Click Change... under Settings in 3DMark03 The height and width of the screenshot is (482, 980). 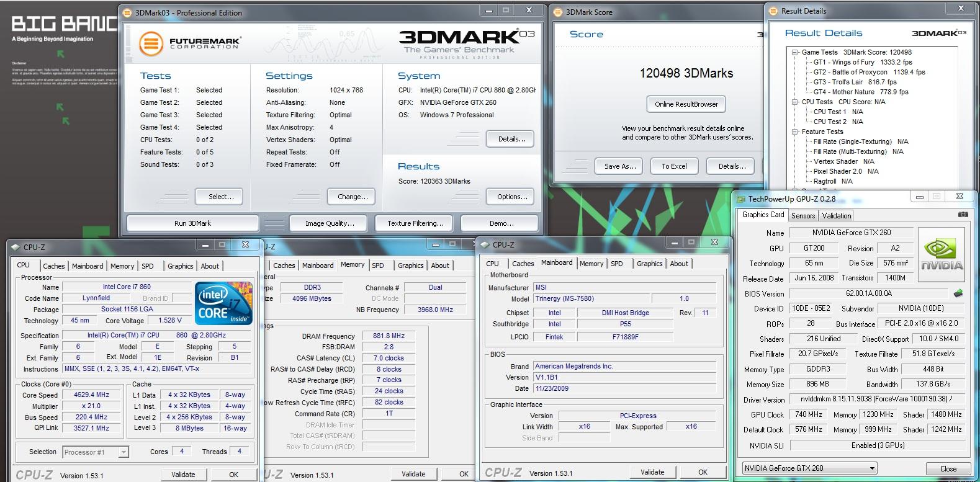click(x=352, y=197)
